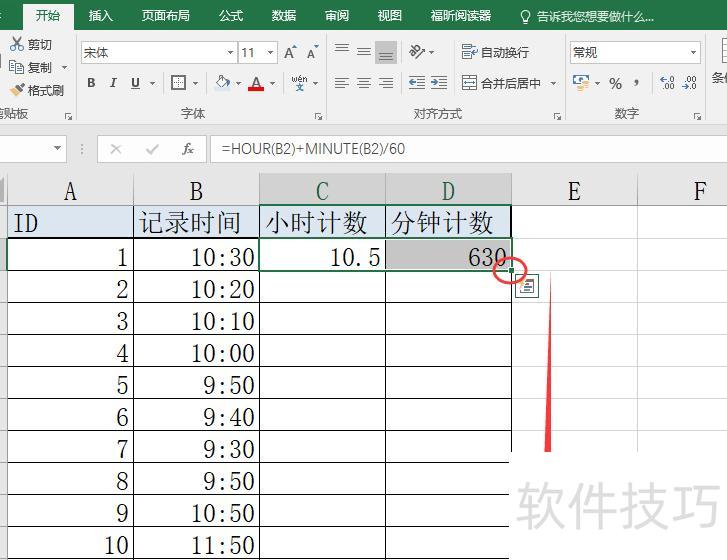
Task: Align text to middle of cell
Action: click(364, 52)
